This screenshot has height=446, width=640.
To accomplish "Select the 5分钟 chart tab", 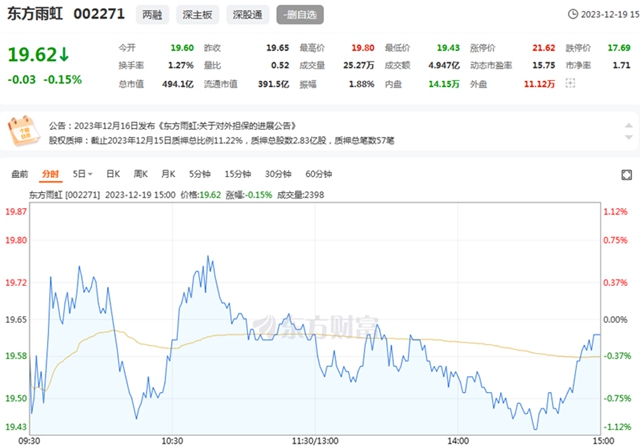I will pos(200,174).
